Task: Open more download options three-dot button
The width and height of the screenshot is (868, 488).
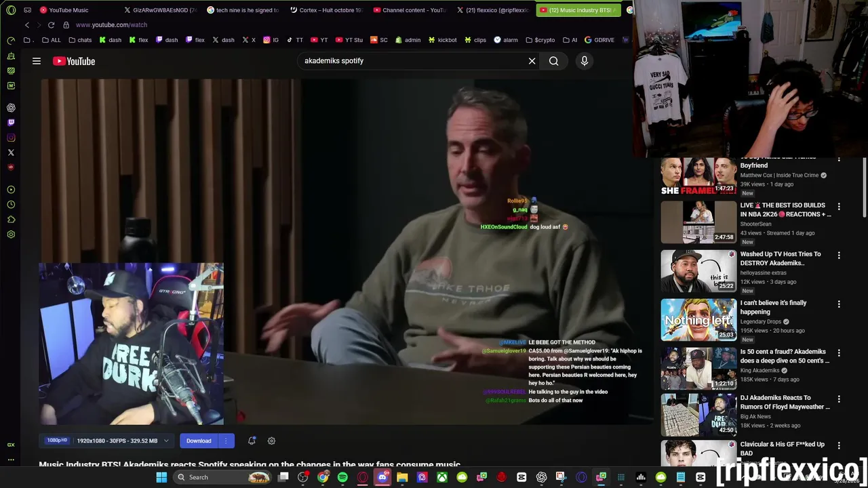Action: 226,441
